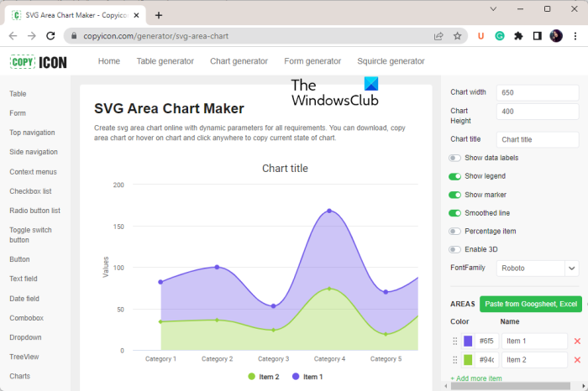Click the settings panel horizontal scrollbar
Screen dimensions: 588x391
pos(510,386)
